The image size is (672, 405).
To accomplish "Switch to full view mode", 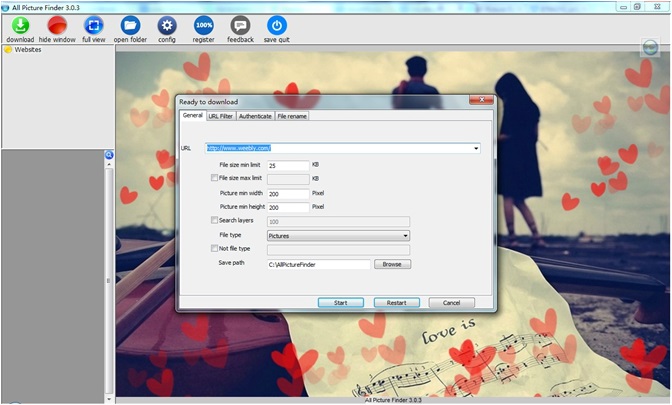I will coord(93,25).
